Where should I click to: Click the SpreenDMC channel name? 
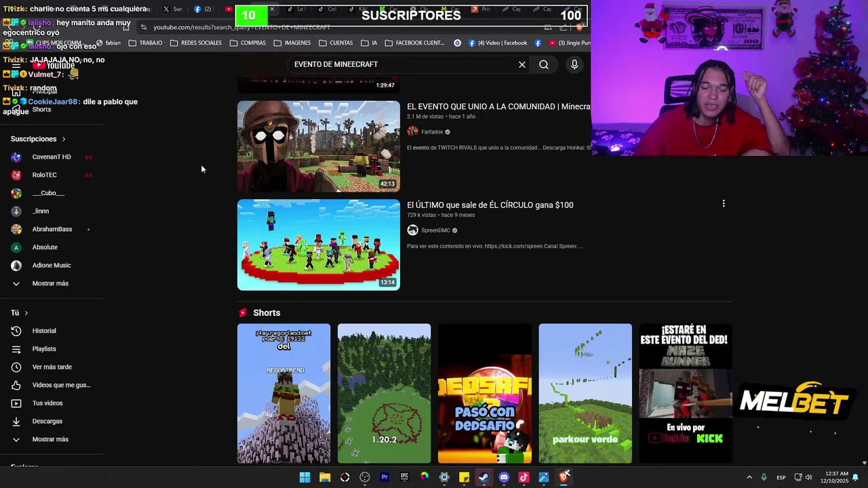tap(435, 230)
